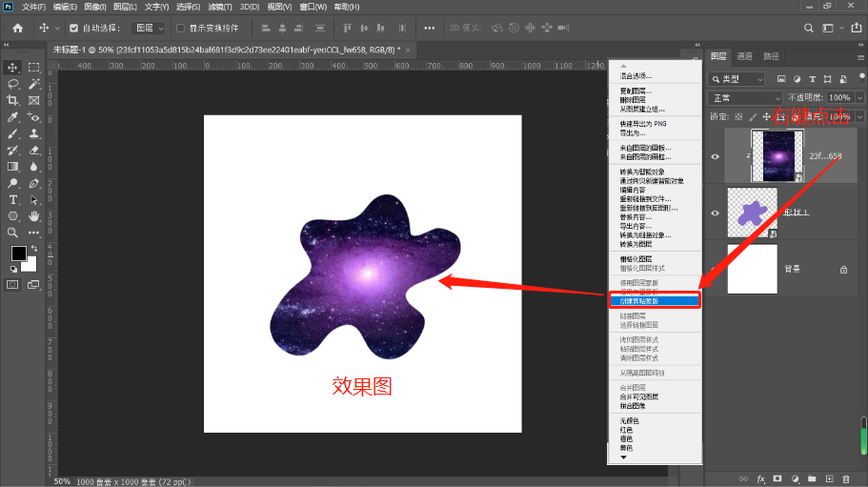Select the Rectangular Marquee tool
868x487 pixels.
(x=33, y=68)
